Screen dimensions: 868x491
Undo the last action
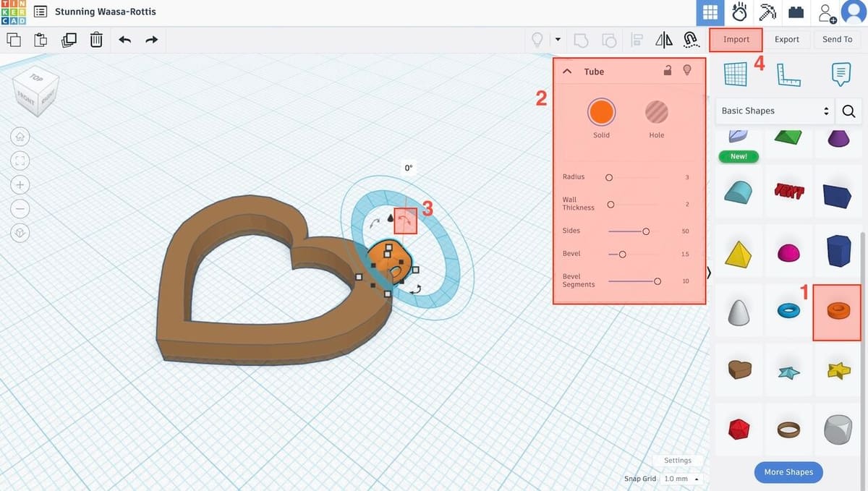pyautogui.click(x=124, y=40)
